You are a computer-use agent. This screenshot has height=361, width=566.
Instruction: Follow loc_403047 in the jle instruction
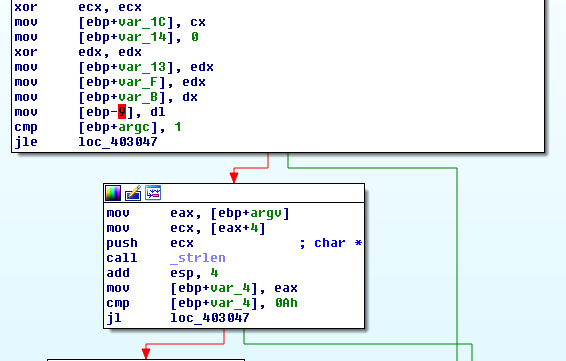tap(118, 142)
